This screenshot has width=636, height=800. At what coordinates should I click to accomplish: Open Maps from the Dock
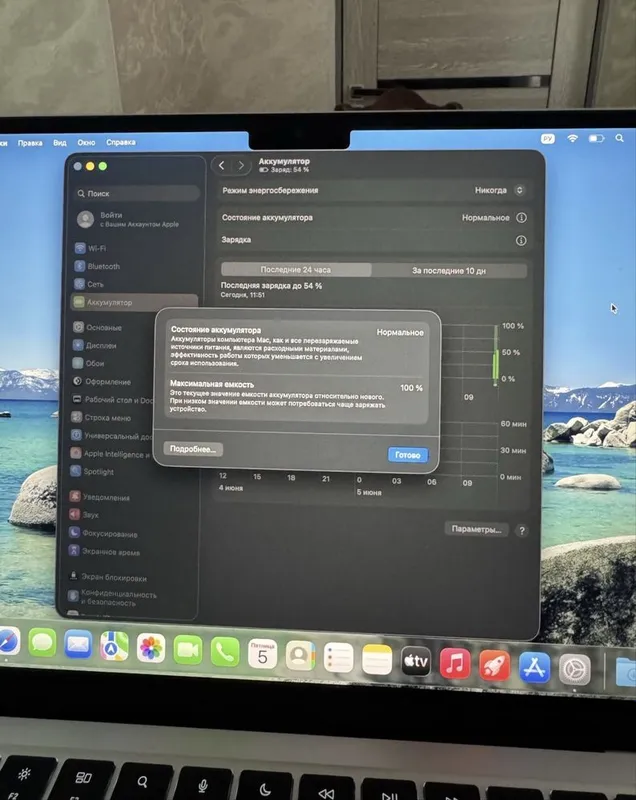pyautogui.click(x=114, y=646)
